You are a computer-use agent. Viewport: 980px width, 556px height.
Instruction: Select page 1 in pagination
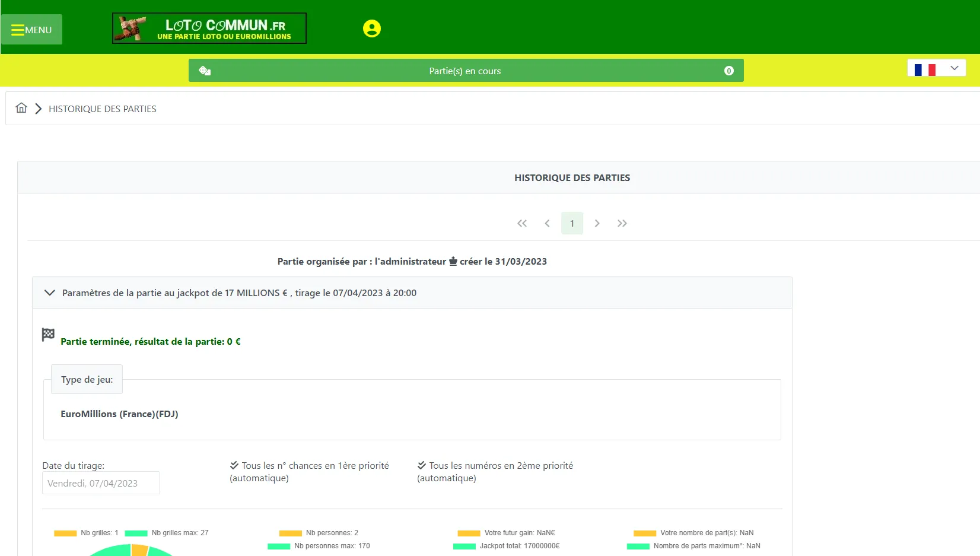572,223
